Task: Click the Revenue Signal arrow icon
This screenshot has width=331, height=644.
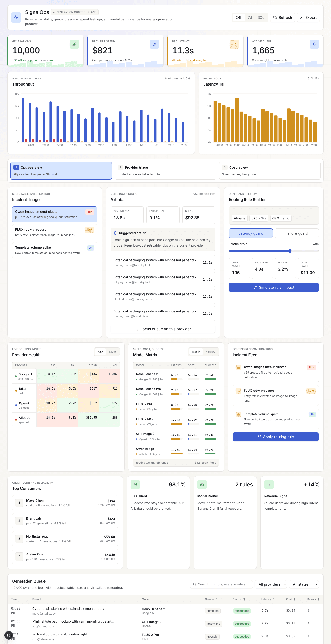Action: click(x=269, y=485)
